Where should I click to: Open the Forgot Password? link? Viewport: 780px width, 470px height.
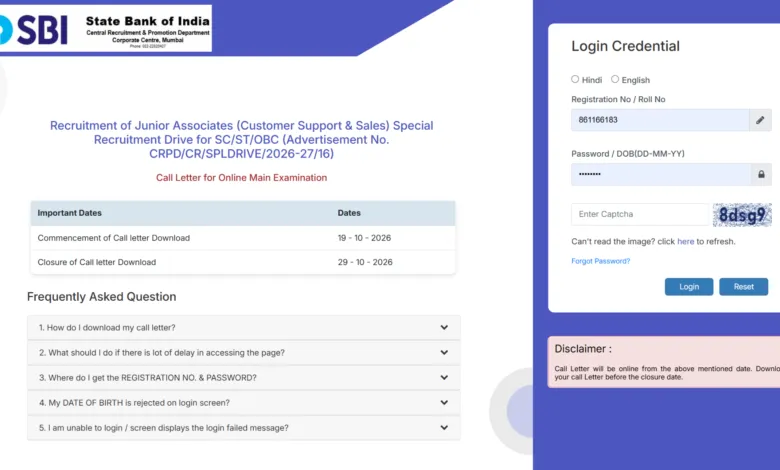click(600, 261)
